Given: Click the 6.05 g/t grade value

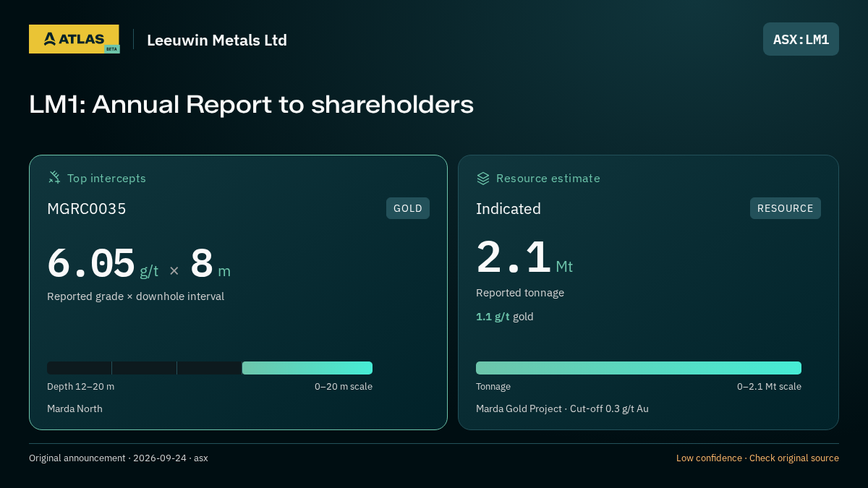Looking at the screenshot, I should tap(103, 264).
